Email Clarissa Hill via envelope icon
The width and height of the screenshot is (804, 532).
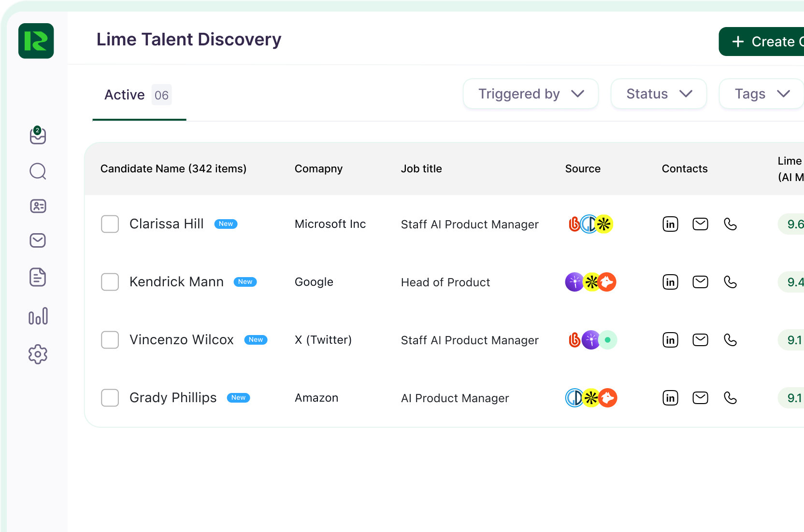(x=701, y=224)
